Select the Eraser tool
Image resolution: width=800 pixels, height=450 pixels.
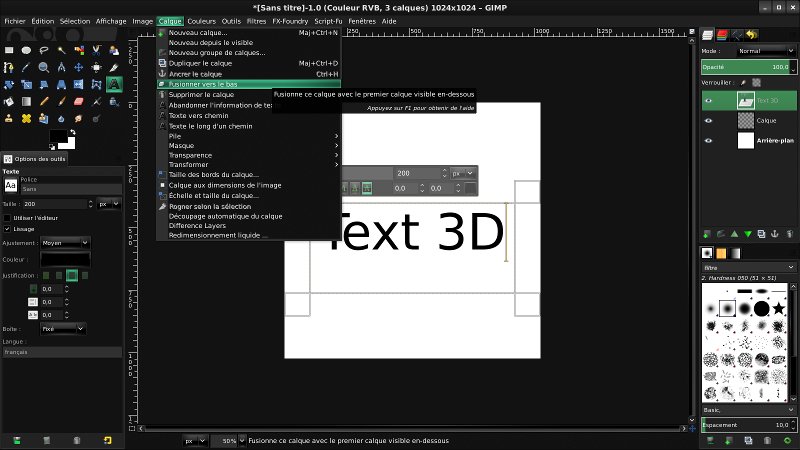tap(79, 102)
